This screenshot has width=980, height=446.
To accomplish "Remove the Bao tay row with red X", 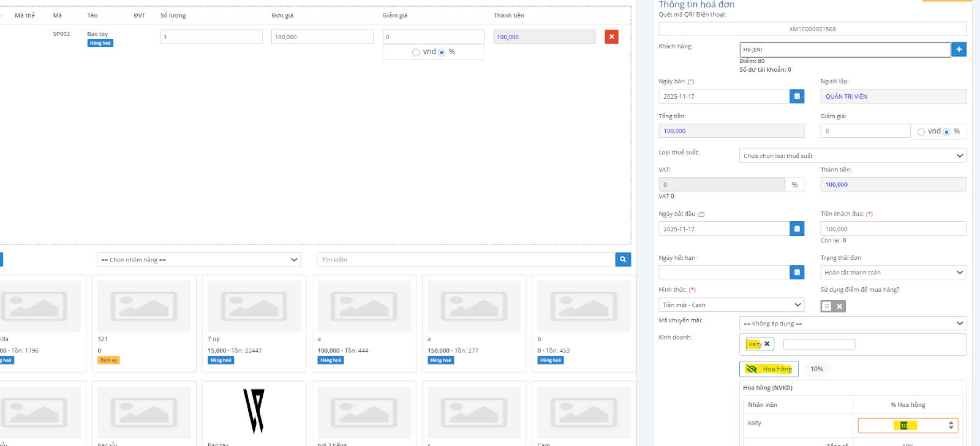I will pos(611,37).
